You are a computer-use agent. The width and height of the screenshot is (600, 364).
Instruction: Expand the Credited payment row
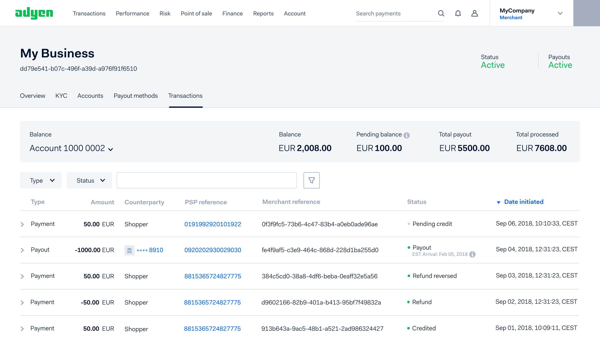(22, 329)
